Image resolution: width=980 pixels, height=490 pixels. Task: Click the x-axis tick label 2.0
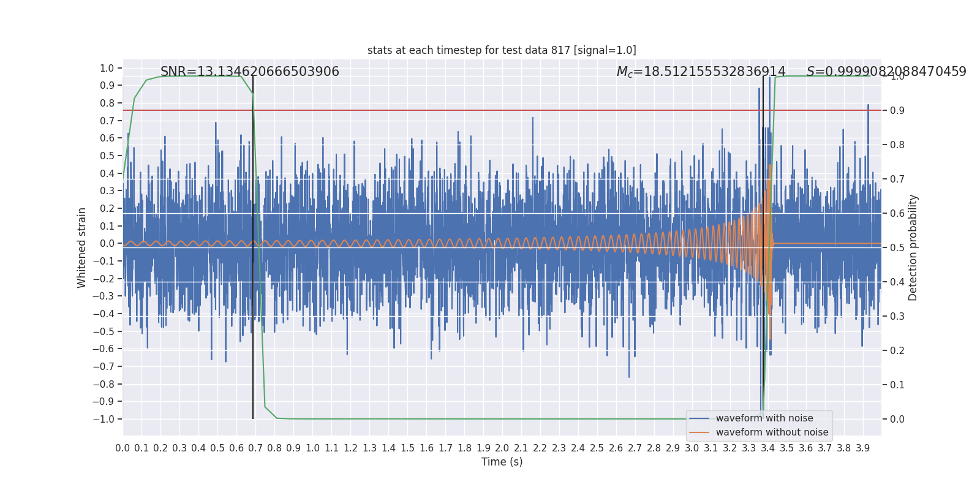point(502,448)
